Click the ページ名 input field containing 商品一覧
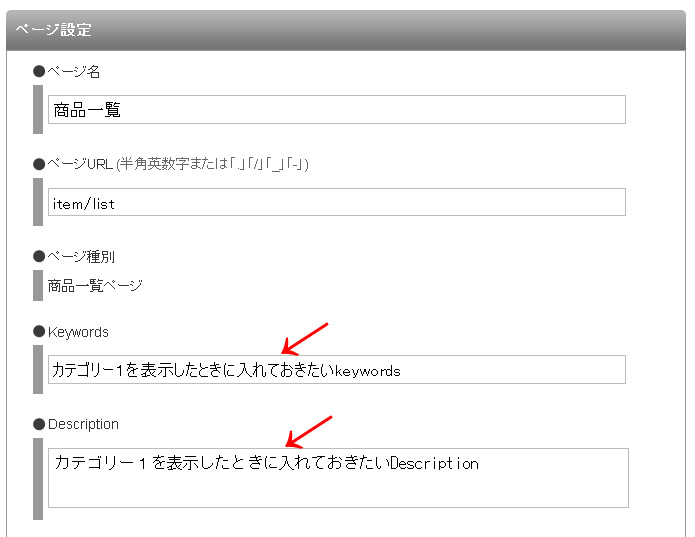 [x=336, y=109]
